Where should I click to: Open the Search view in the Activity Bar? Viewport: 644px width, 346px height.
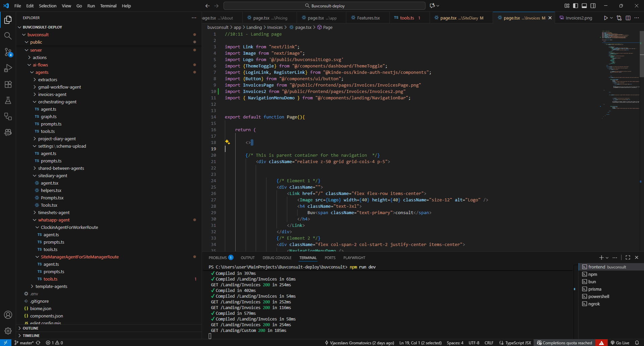tap(8, 36)
